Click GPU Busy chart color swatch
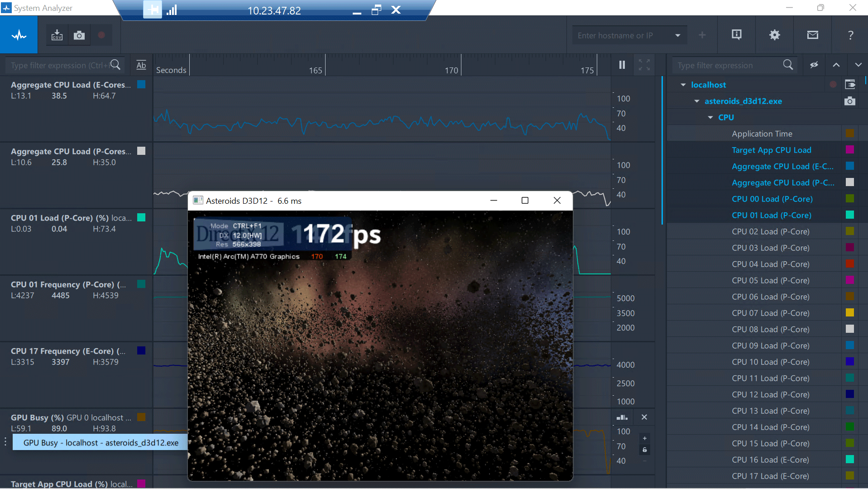This screenshot has height=489, width=868. pyautogui.click(x=141, y=417)
